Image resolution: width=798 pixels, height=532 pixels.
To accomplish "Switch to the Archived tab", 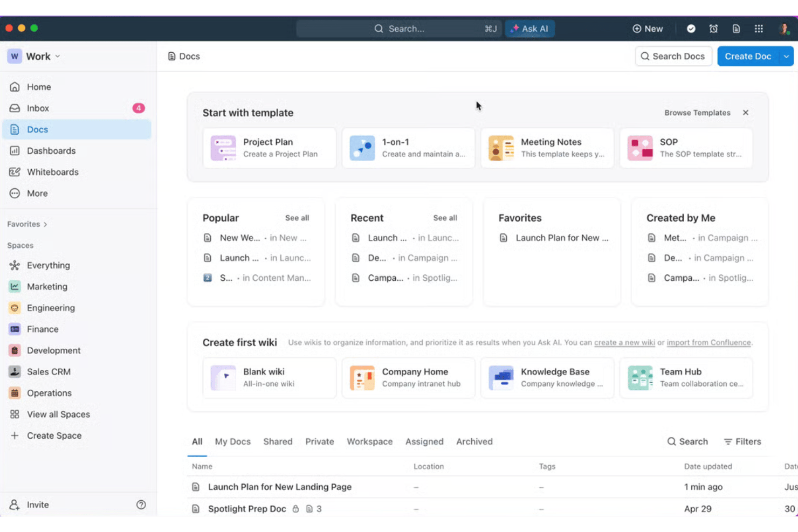I will click(x=474, y=441).
